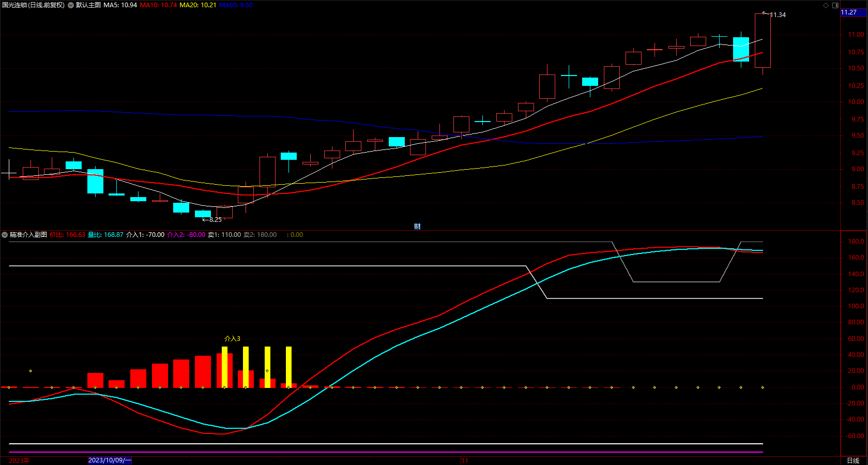This screenshot has height=465, width=868.
Task: Click the 财 financial marker on the chart
Action: [x=417, y=227]
